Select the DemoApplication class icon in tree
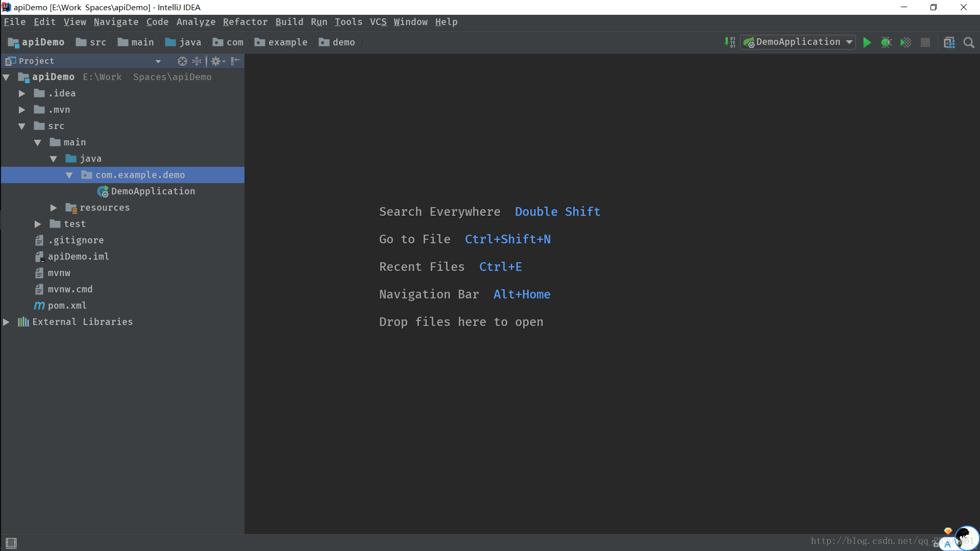Screen dimensions: 980x551 [103, 191]
